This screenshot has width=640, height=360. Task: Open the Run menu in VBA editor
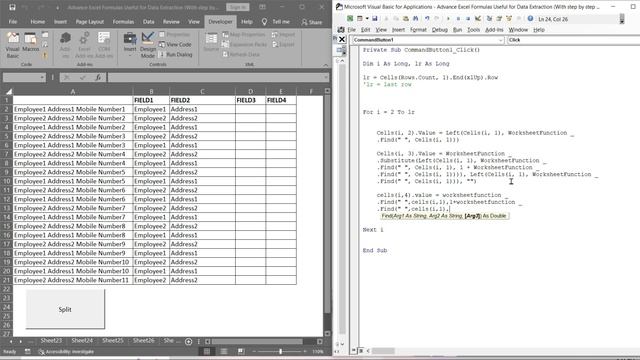click(458, 30)
